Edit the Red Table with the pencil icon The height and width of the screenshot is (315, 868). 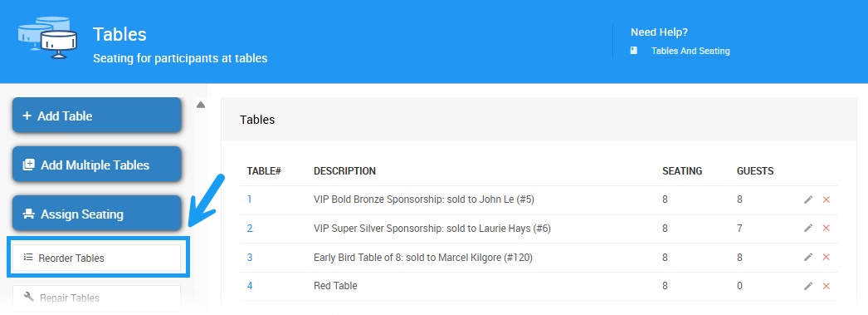(808, 286)
